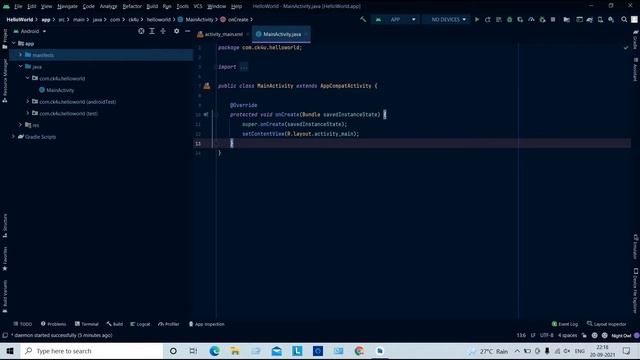Image resolution: width=640 pixels, height=360 pixels.
Task: Click the Make Project hammer icon
Action: (x=363, y=19)
